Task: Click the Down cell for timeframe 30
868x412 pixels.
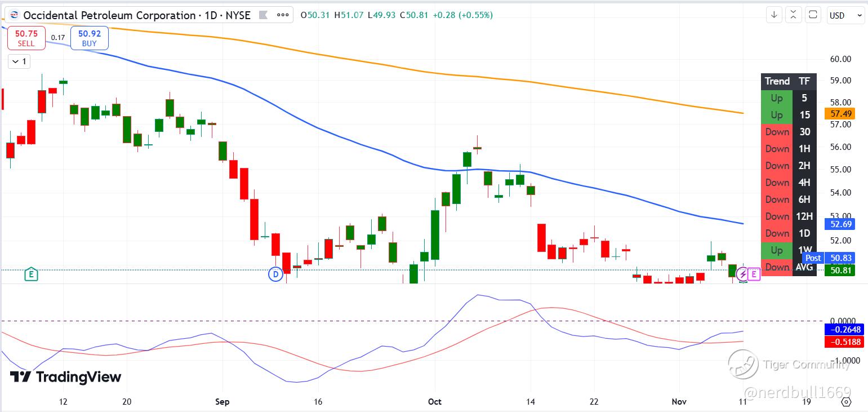Action: [777, 132]
